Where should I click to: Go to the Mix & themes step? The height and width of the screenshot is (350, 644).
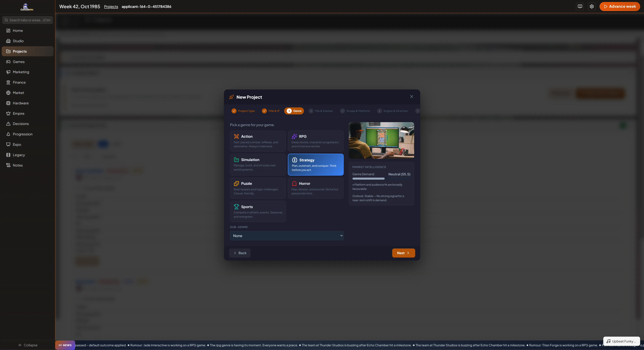point(321,111)
